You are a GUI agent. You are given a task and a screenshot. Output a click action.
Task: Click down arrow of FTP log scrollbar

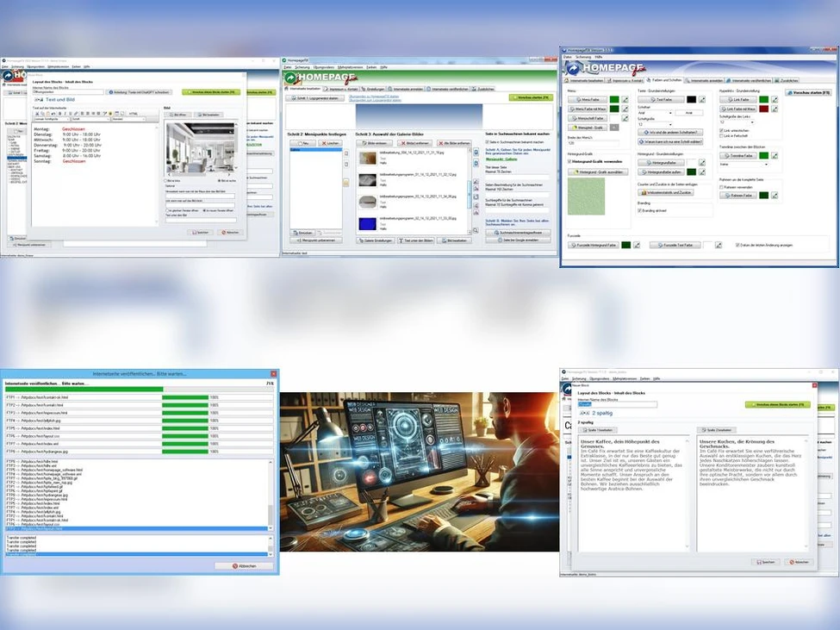[270, 528]
